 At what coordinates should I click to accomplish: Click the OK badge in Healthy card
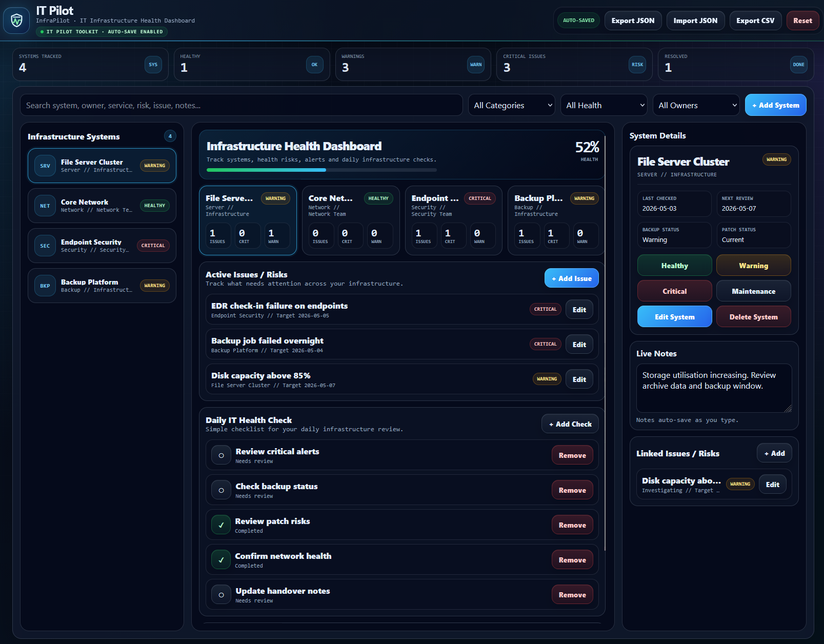coord(314,65)
